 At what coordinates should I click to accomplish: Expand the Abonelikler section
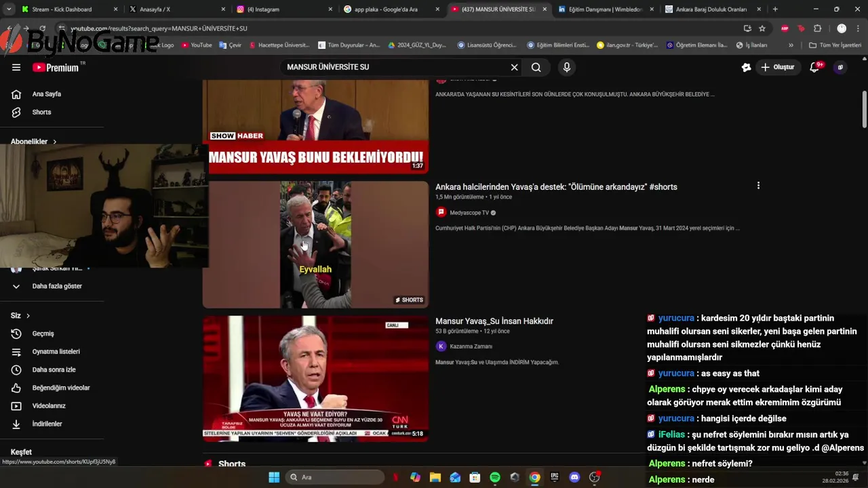click(x=34, y=142)
